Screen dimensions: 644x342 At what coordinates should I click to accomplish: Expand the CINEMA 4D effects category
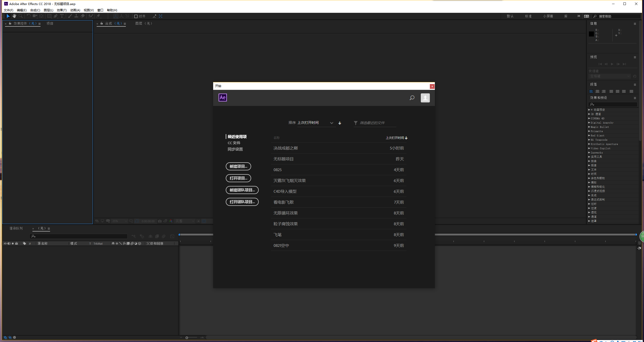point(589,118)
